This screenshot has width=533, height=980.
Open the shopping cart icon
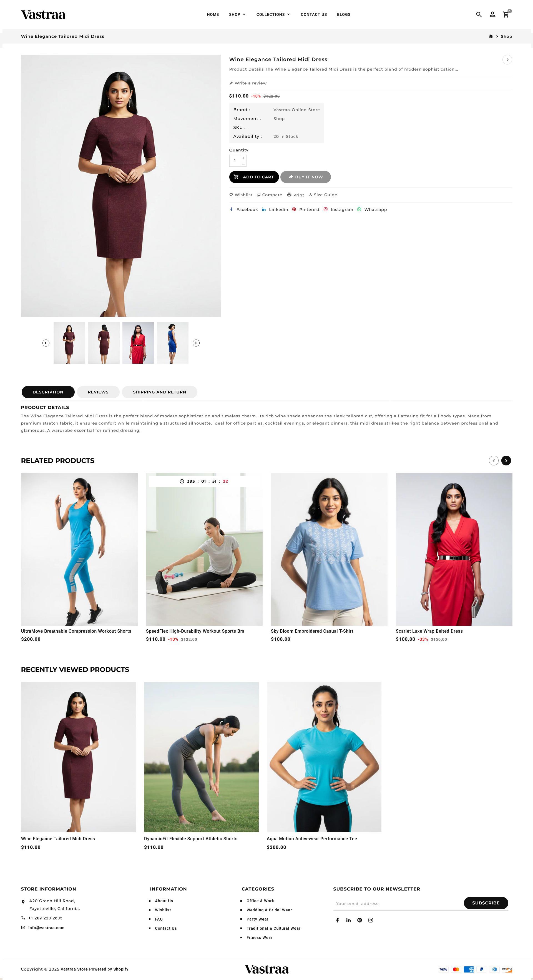(506, 14)
